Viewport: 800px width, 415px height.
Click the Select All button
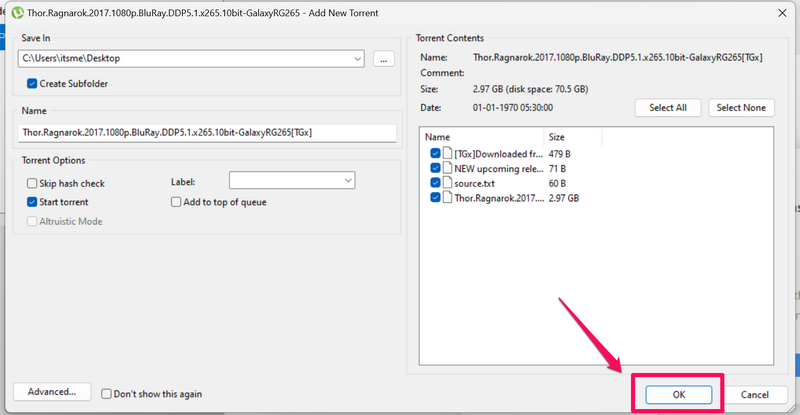(x=668, y=108)
